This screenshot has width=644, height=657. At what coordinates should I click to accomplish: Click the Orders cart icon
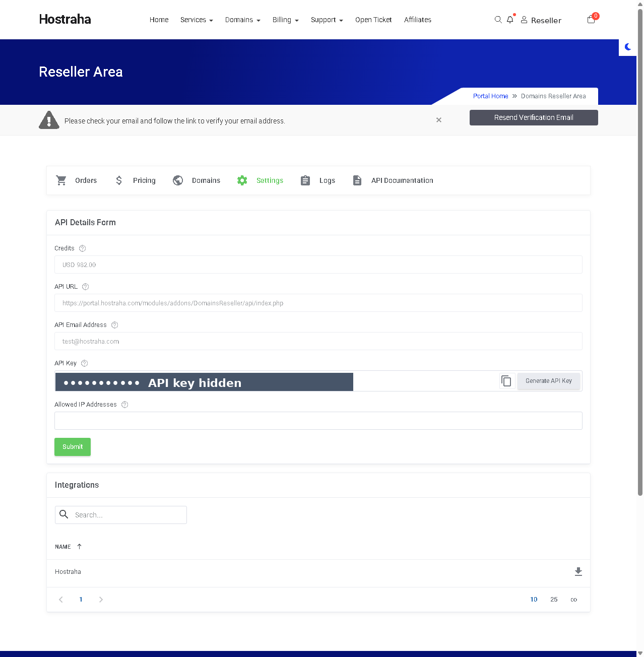(x=61, y=180)
